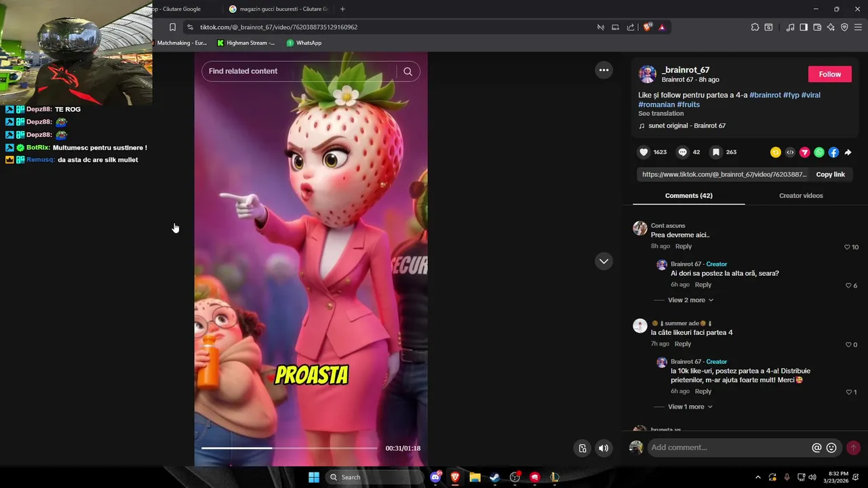Seek on the video progress bar
Image resolution: width=868 pixels, height=488 pixels.
[x=289, y=448]
